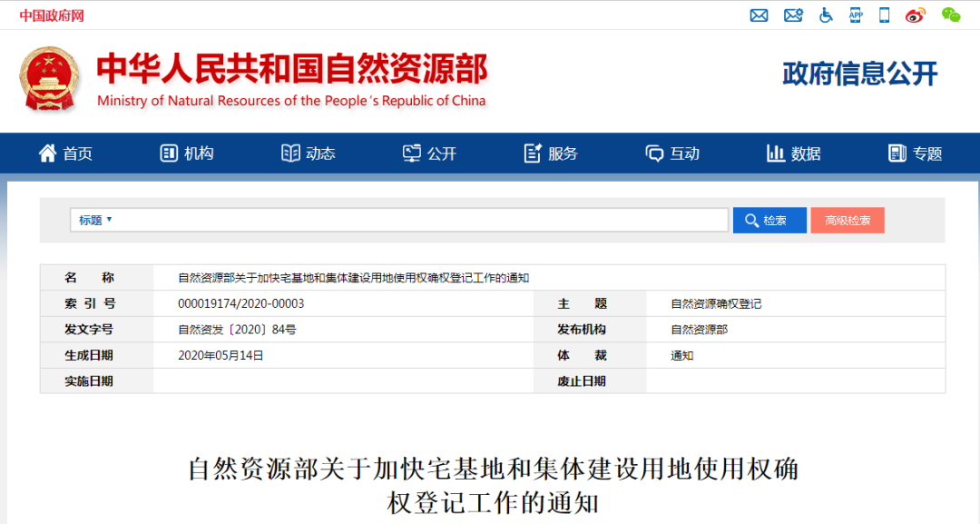Viewport: 980px width, 524px height.
Task: Click the home icon beside 首页
Action: point(47,153)
